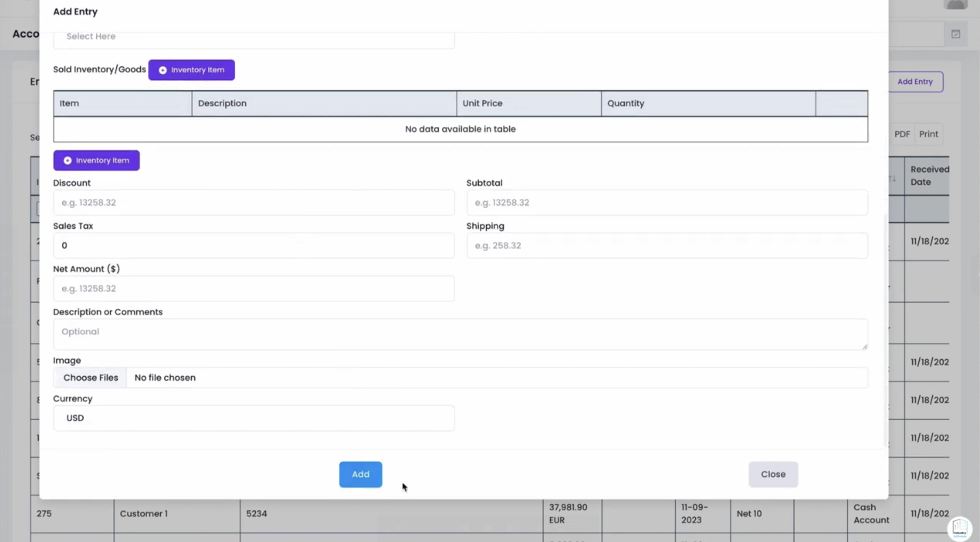Click the Net Amount ($) field

pos(254,289)
